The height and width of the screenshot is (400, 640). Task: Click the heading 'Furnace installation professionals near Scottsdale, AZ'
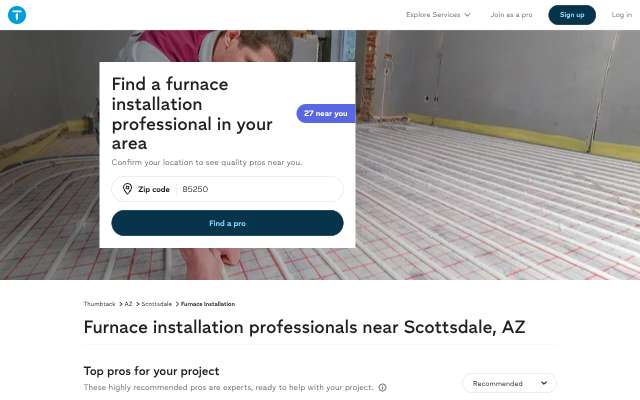tap(304, 327)
